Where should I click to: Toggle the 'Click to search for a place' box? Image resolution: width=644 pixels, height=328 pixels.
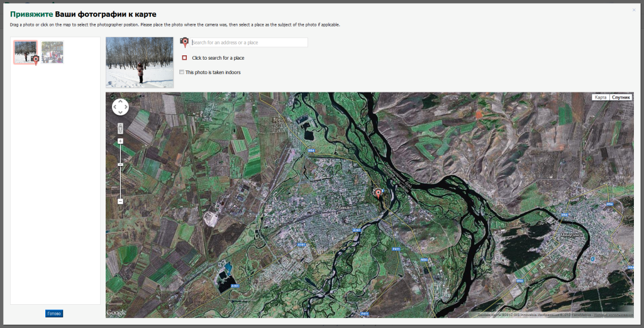(184, 58)
